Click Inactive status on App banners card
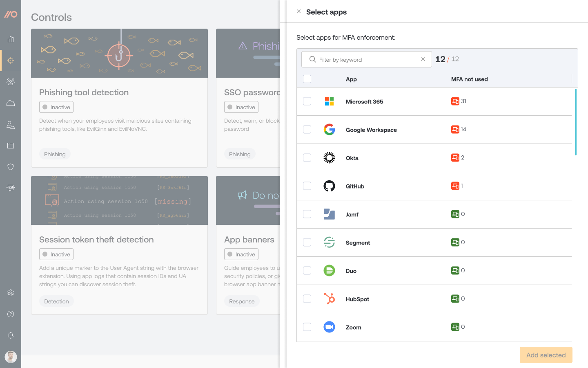 [241, 254]
